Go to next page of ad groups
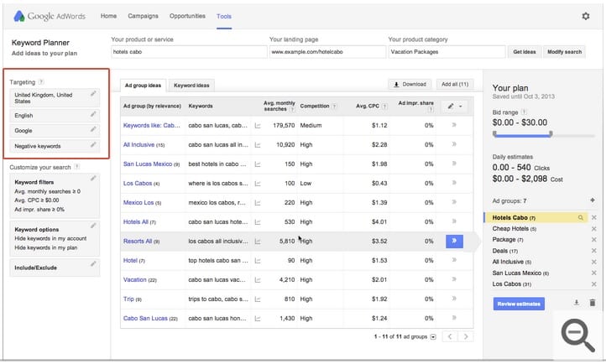The image size is (606, 364). [x=466, y=336]
